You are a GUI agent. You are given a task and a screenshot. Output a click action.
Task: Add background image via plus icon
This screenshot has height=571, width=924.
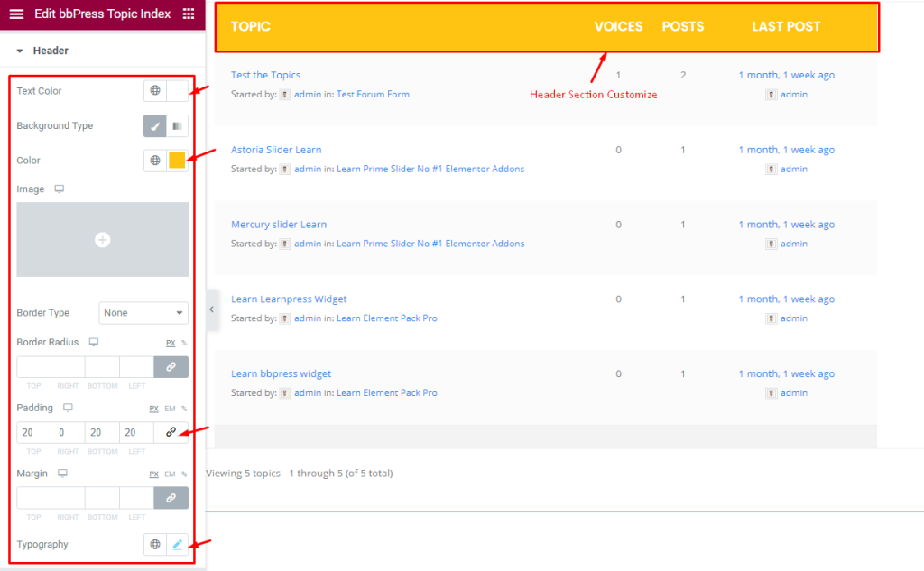point(103,240)
